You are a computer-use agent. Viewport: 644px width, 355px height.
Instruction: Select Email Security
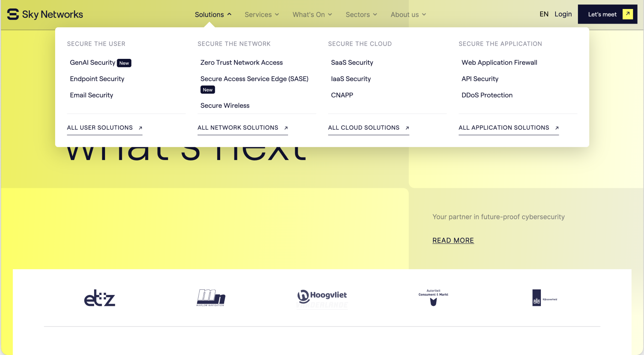tap(92, 95)
